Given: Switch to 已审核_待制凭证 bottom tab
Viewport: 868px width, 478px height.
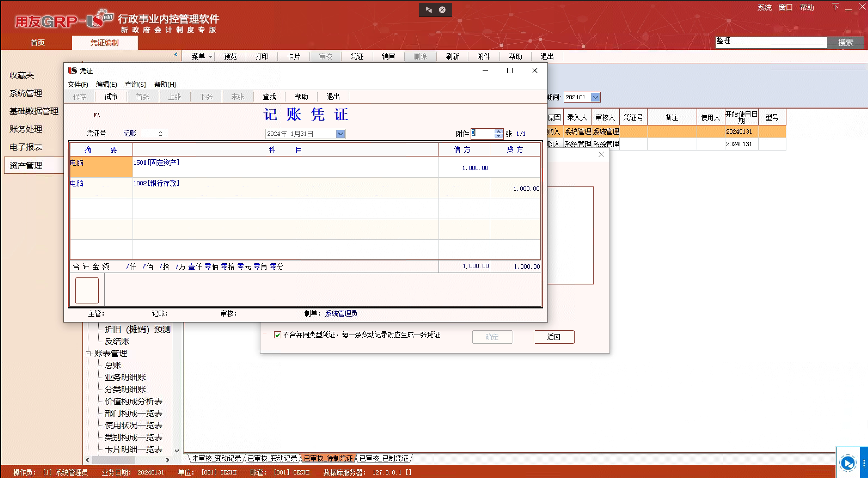Looking at the screenshot, I should 328,458.
